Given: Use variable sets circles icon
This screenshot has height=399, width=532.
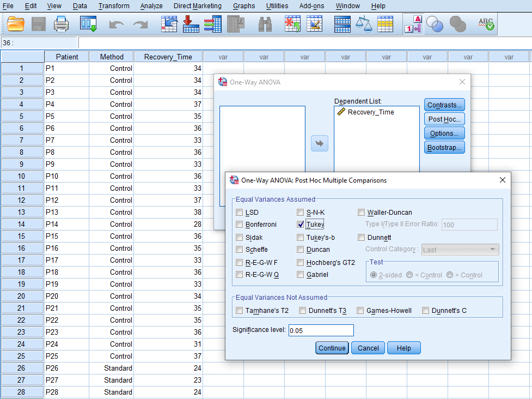Looking at the screenshot, I should point(435,24).
